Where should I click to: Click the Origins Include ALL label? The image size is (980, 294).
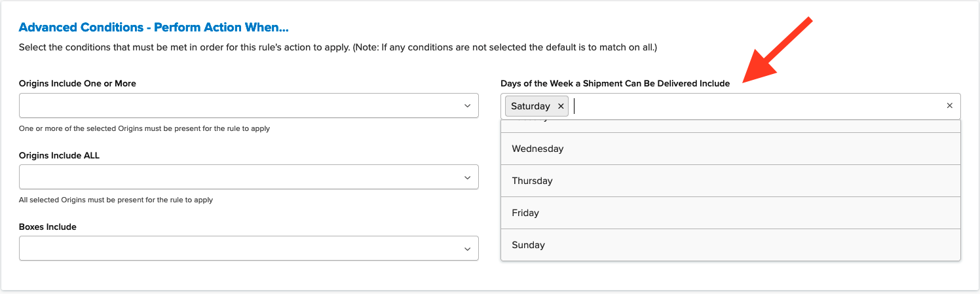click(59, 155)
